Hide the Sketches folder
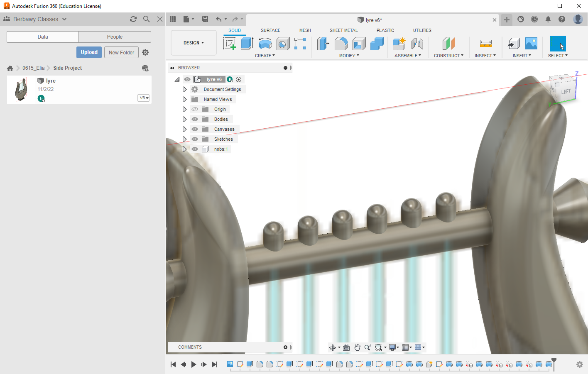The width and height of the screenshot is (588, 374). [x=195, y=139]
